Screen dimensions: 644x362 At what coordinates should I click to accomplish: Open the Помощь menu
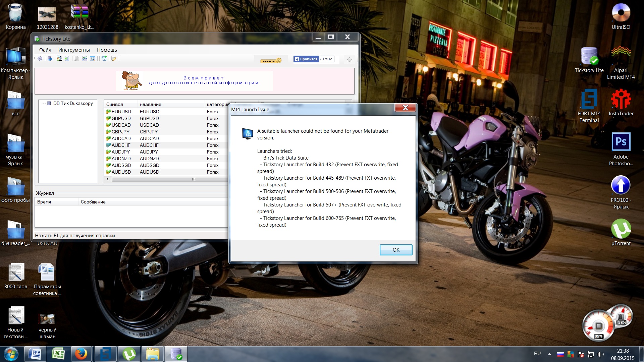pos(107,50)
